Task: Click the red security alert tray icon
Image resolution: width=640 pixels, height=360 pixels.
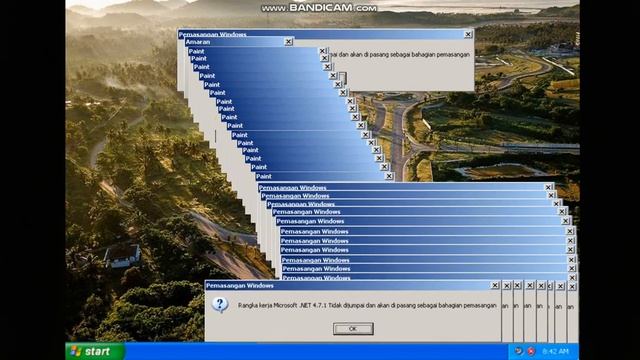Action: point(531,351)
